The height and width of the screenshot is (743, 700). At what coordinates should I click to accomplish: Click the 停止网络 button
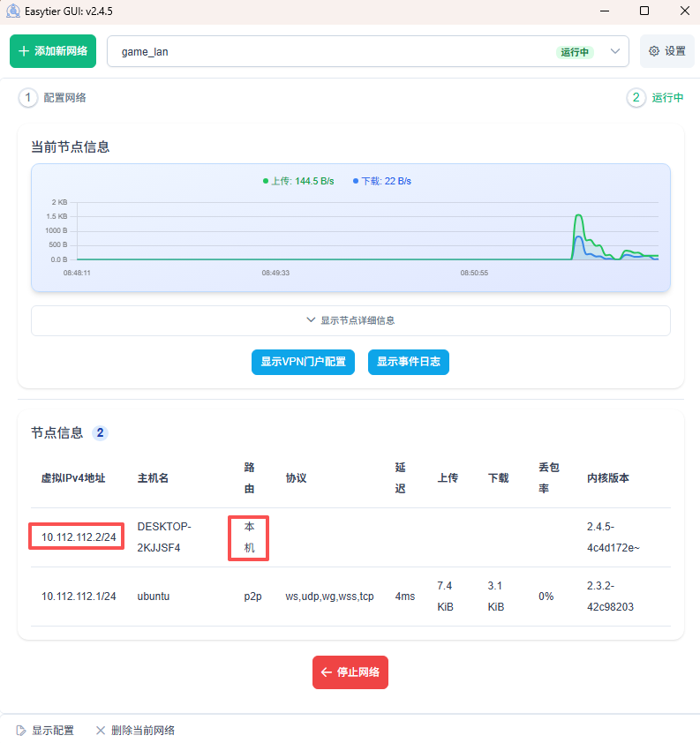click(350, 672)
